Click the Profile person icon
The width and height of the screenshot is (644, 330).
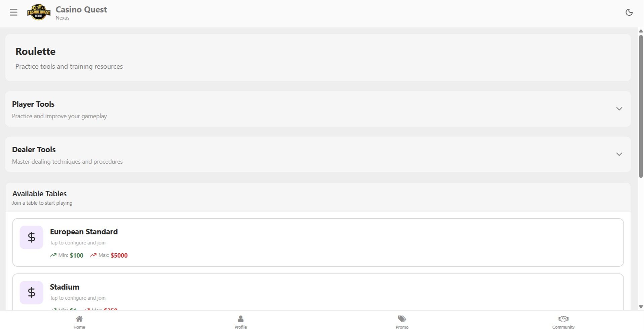(240, 319)
